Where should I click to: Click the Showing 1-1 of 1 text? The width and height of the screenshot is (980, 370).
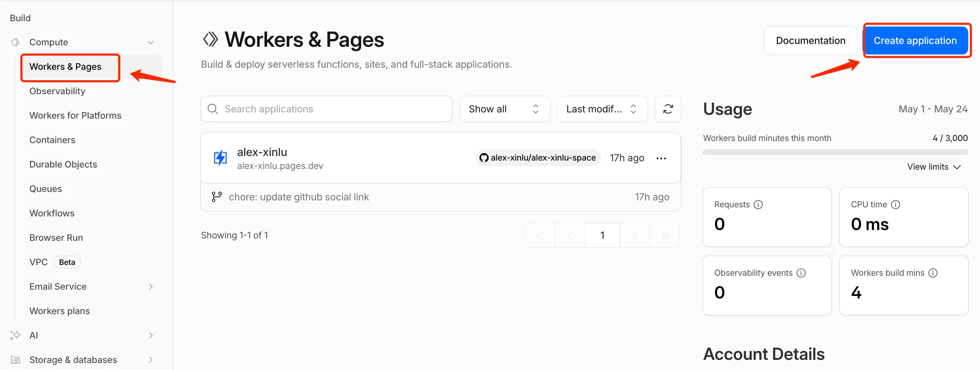[x=234, y=235]
